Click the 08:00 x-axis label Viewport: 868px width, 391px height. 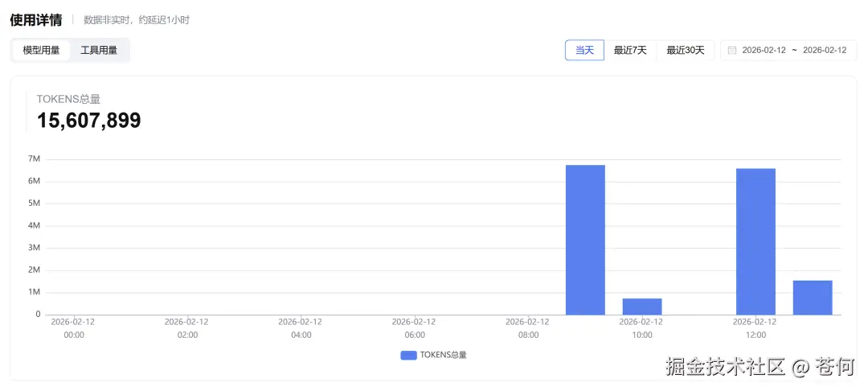click(x=528, y=335)
